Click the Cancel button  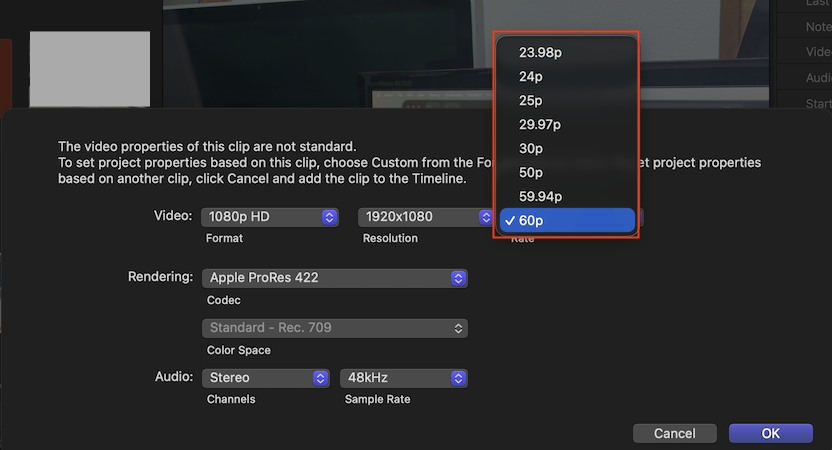pyautogui.click(x=674, y=433)
